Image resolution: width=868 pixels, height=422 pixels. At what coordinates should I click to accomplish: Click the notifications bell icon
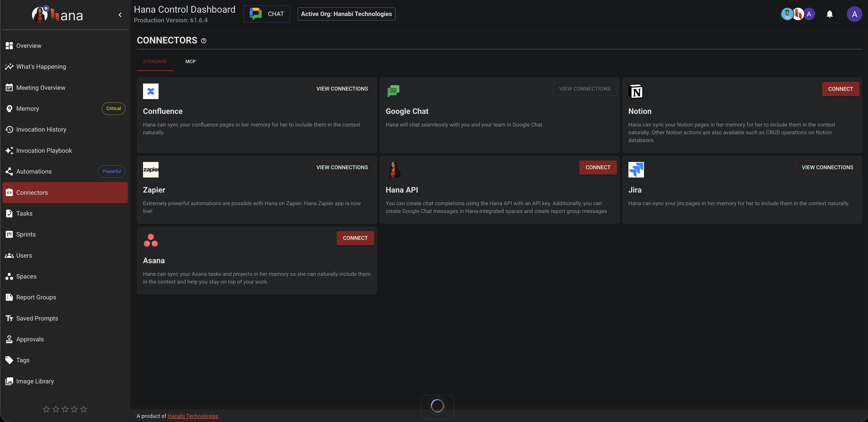point(829,14)
